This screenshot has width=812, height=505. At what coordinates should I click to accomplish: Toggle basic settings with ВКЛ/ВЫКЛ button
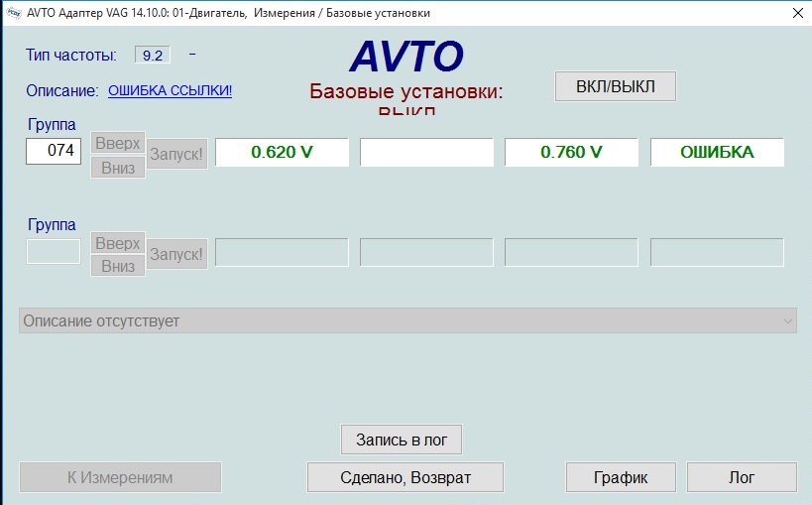616,86
